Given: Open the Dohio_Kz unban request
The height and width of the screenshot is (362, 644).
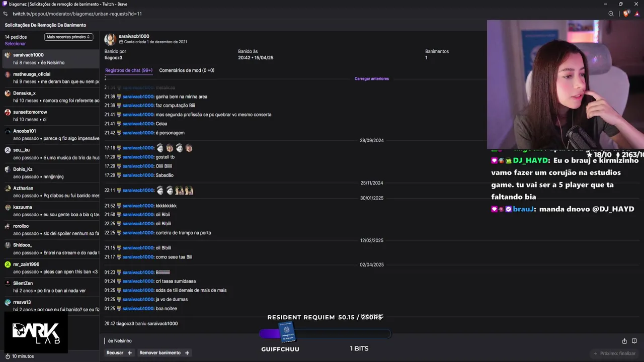Looking at the screenshot, I should [x=50, y=173].
